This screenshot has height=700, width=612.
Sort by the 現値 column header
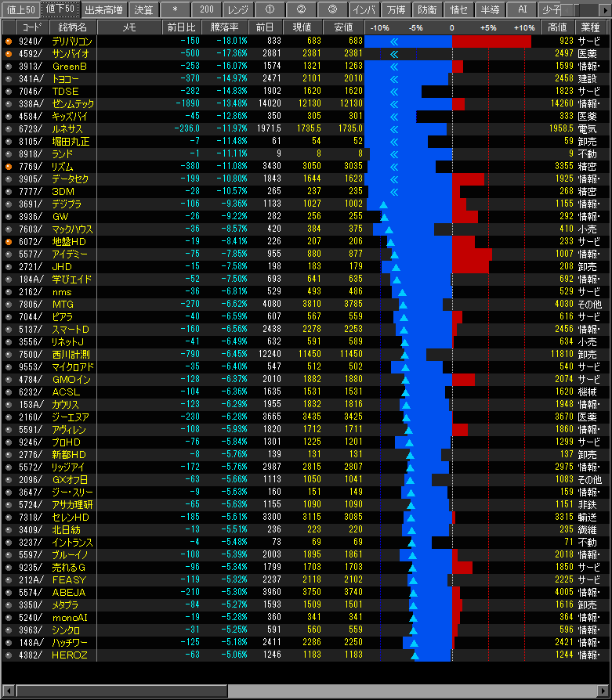tap(302, 27)
